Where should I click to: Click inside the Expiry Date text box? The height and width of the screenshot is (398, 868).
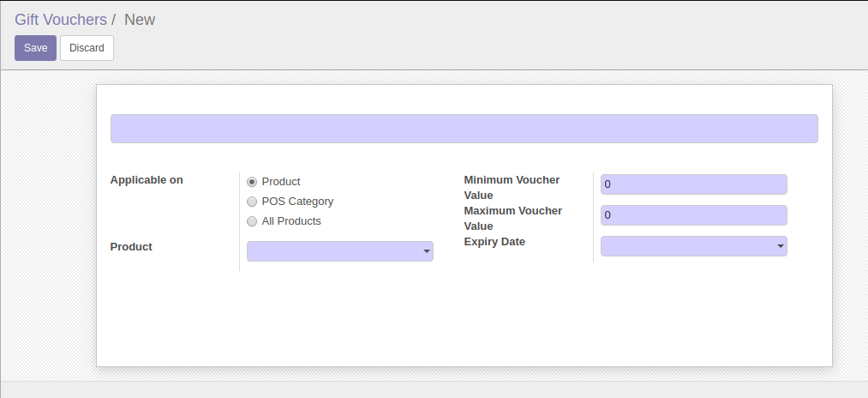pos(685,246)
